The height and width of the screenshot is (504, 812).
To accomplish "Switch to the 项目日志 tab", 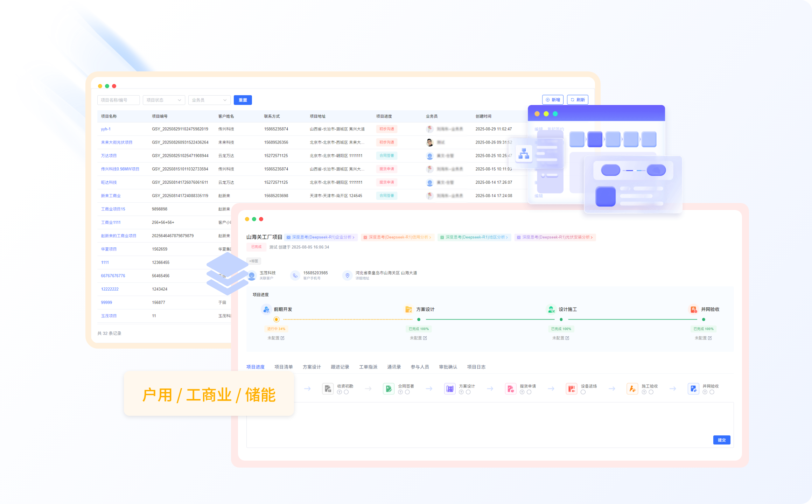I will 476,367.
